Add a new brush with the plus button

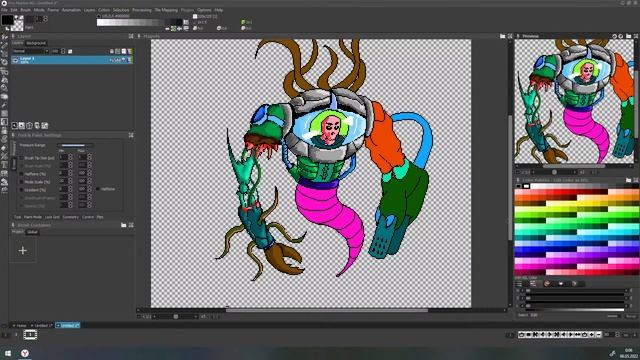(x=23, y=250)
